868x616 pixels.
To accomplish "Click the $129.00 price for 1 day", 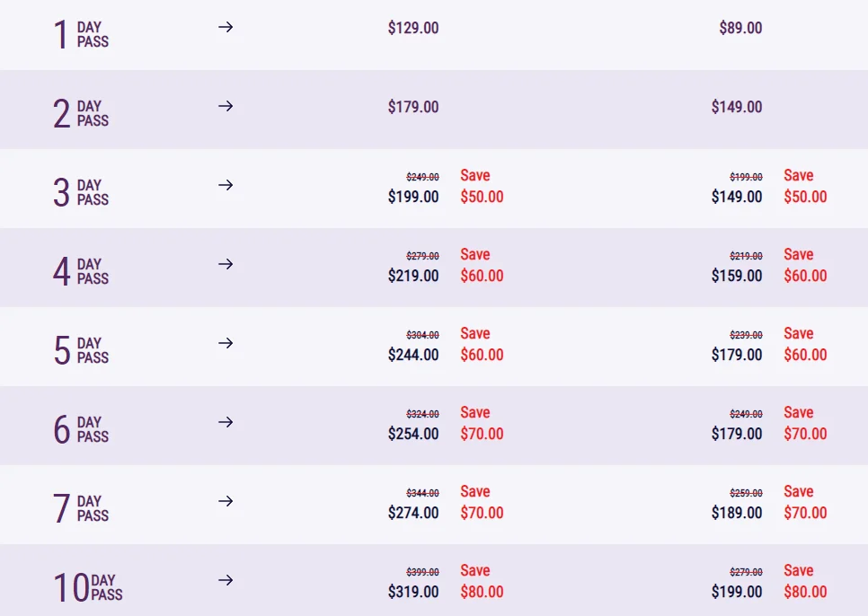I will coord(413,28).
